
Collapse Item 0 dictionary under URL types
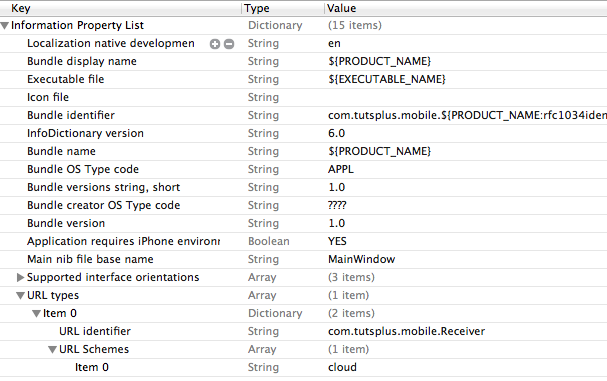point(36,314)
